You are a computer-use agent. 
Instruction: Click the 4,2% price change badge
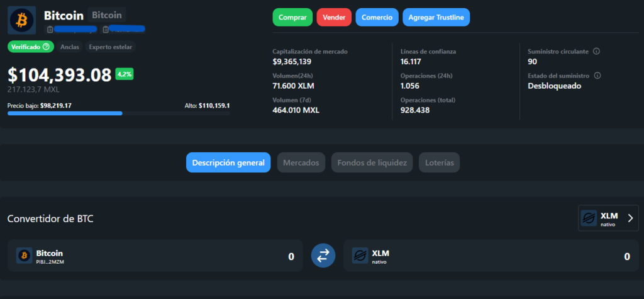coord(125,74)
